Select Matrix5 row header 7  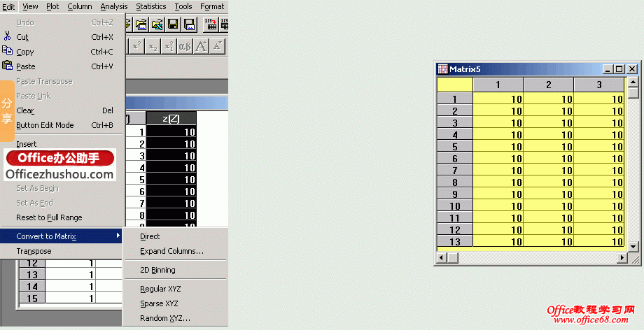point(455,171)
